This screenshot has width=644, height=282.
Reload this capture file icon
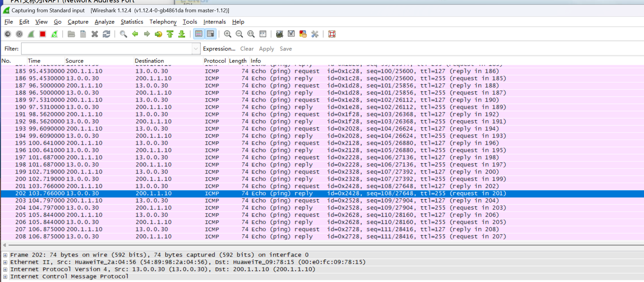(106, 34)
